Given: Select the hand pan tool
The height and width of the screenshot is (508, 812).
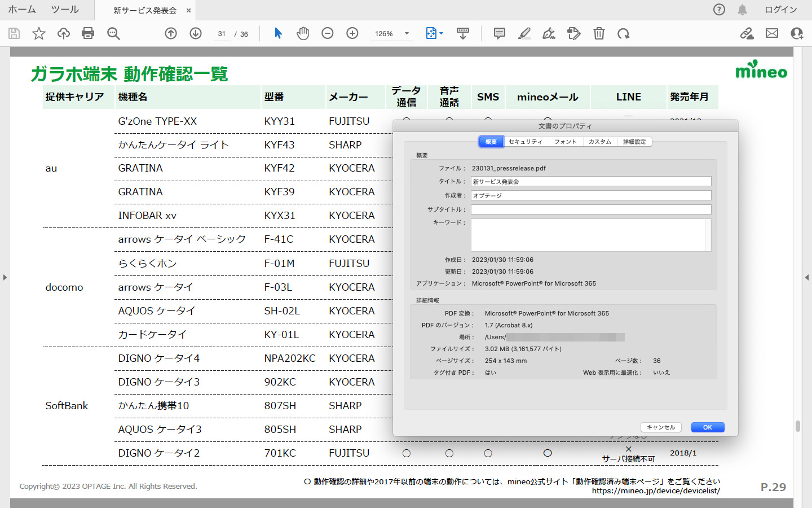Looking at the screenshot, I should click(303, 33).
